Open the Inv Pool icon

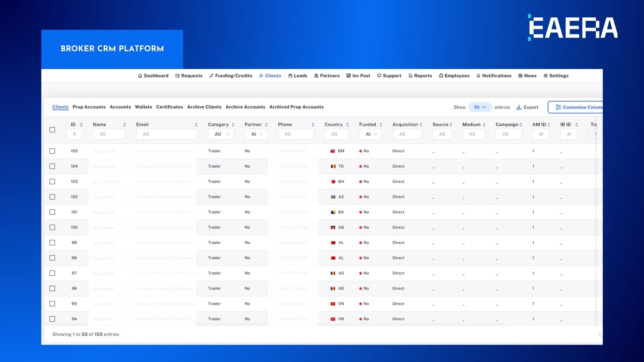click(x=348, y=76)
